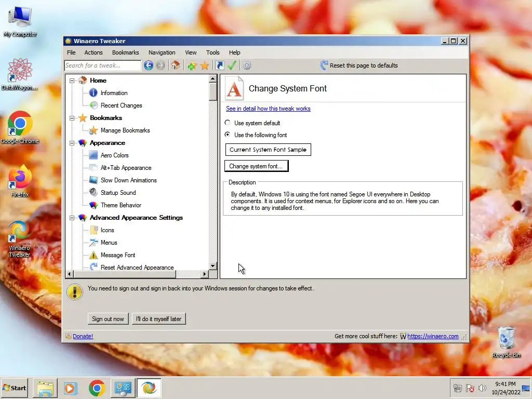Click tree horizontal scrollbar right arrow

[x=205, y=274]
